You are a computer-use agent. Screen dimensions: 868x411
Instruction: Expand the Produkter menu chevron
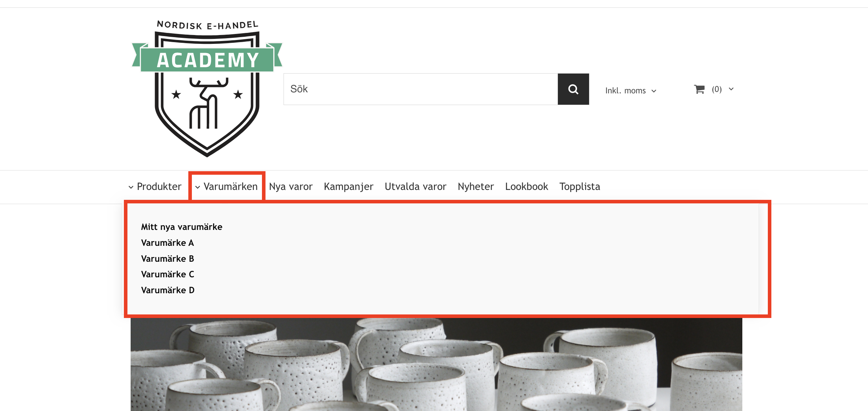click(131, 187)
